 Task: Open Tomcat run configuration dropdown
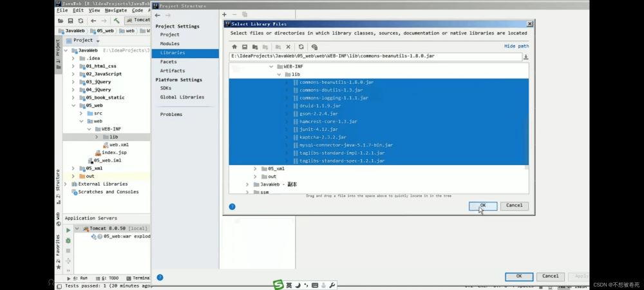tap(138, 20)
